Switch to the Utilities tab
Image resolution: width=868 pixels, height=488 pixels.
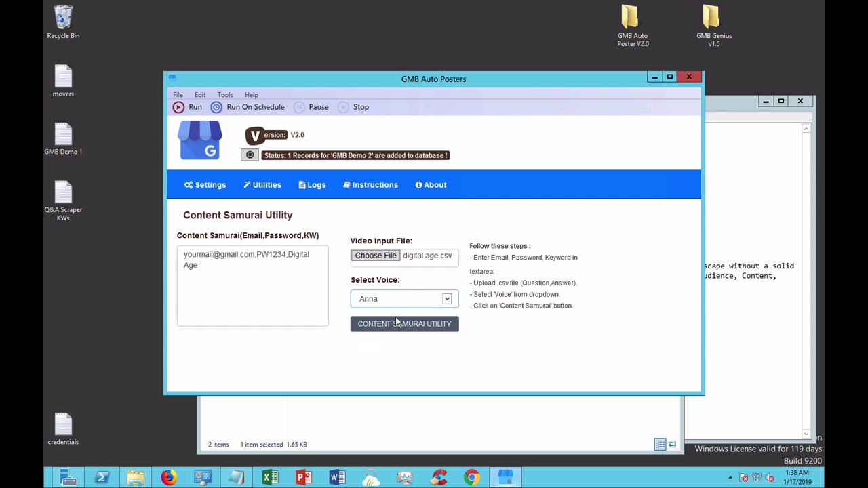point(262,185)
